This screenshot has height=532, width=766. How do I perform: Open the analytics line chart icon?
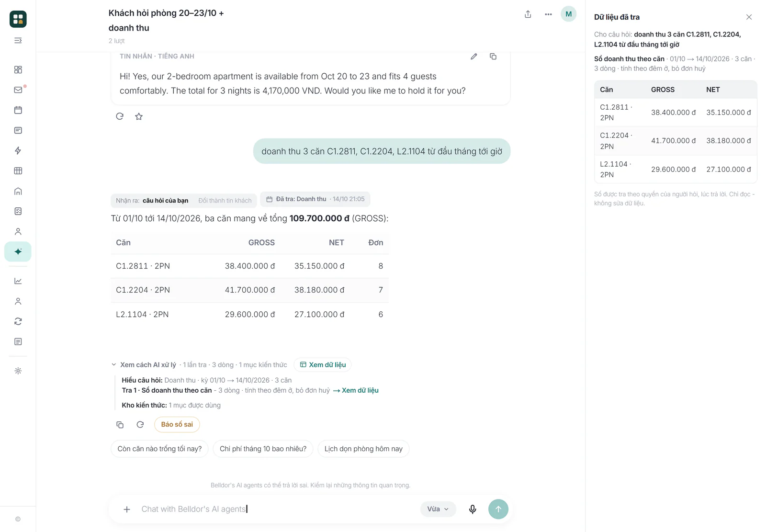click(x=18, y=281)
